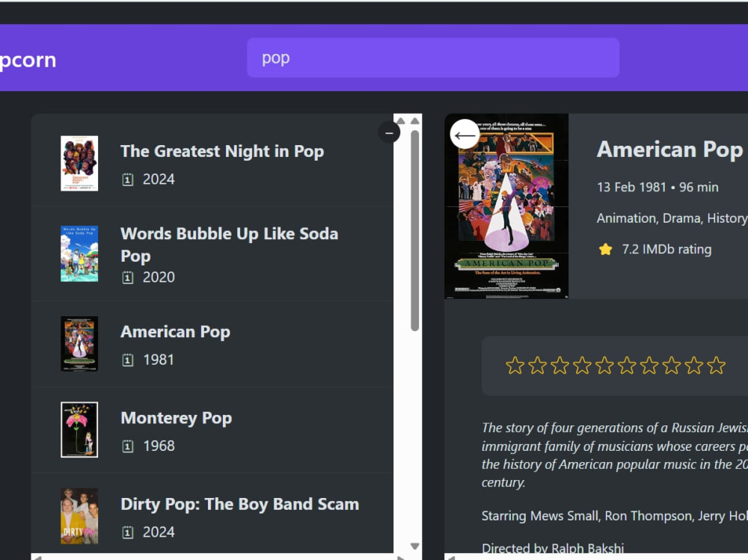The width and height of the screenshot is (748, 560).
Task: Click the scrollbar down arrow of movie list
Action: click(x=414, y=546)
